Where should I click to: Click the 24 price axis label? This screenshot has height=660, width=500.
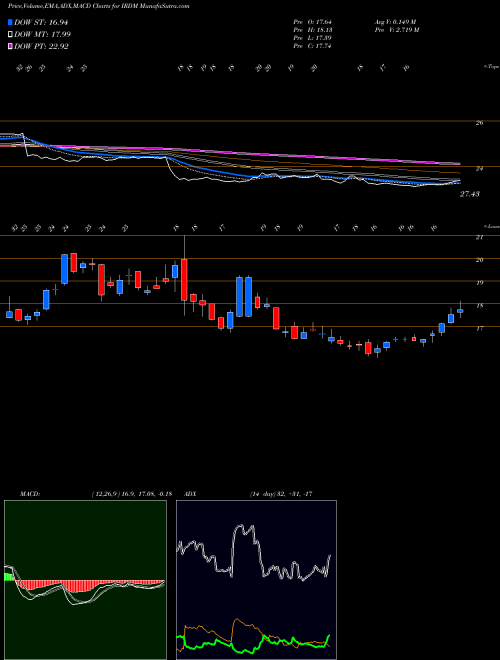479,169
